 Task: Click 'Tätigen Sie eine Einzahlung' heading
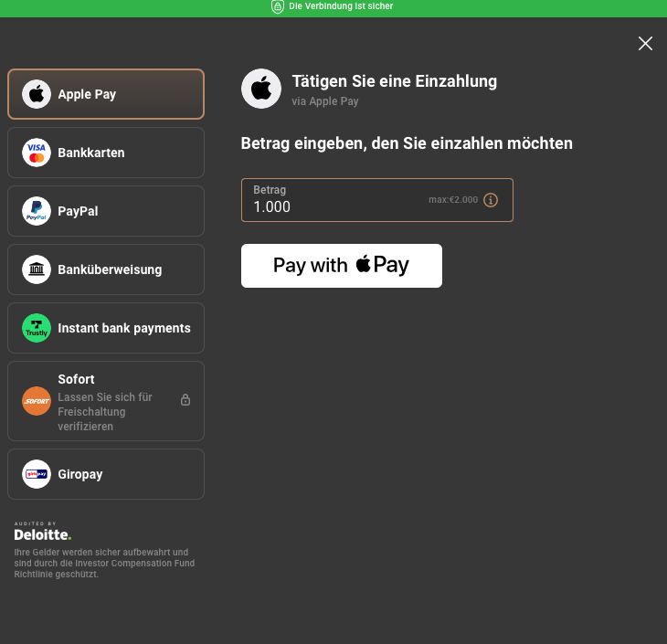pos(395,81)
